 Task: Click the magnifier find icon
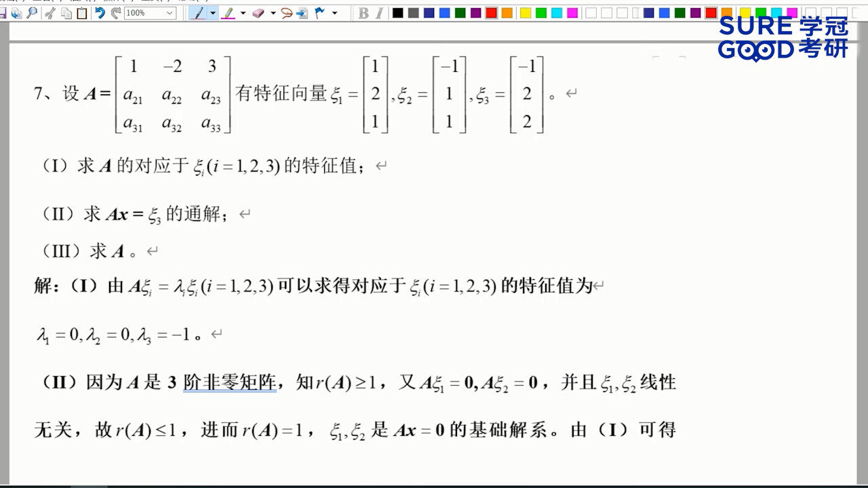tap(32, 13)
